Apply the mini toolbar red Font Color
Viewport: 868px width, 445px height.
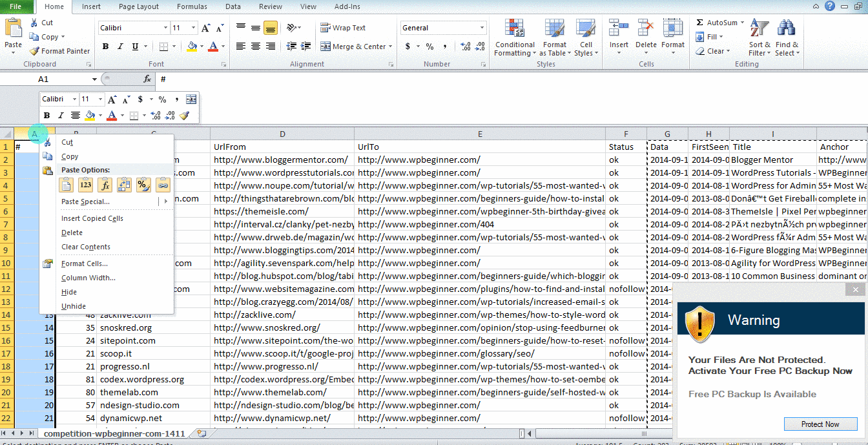pyautogui.click(x=112, y=116)
